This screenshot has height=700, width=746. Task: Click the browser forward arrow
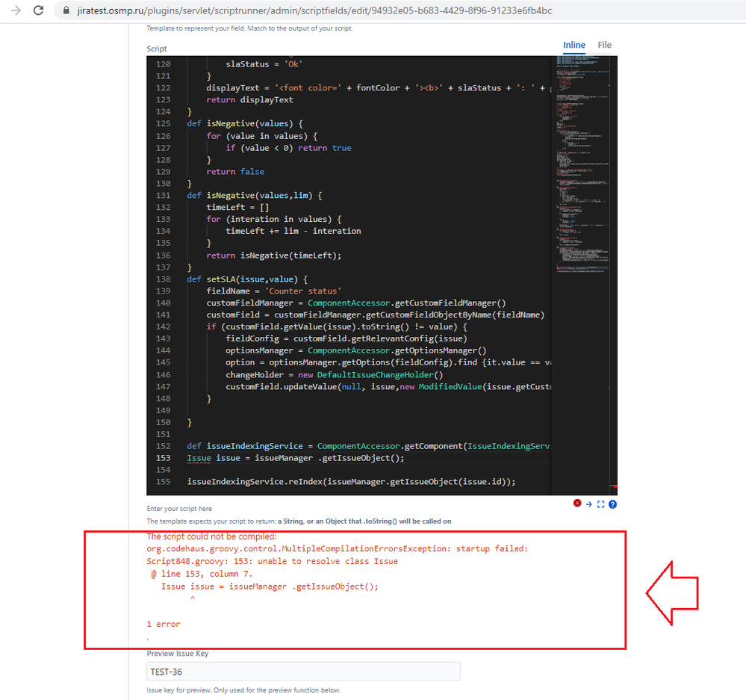coord(16,10)
